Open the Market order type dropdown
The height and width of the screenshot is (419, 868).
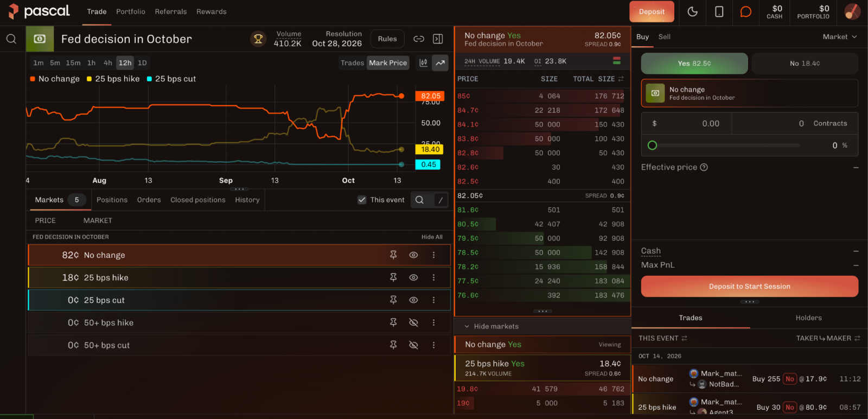tap(840, 37)
